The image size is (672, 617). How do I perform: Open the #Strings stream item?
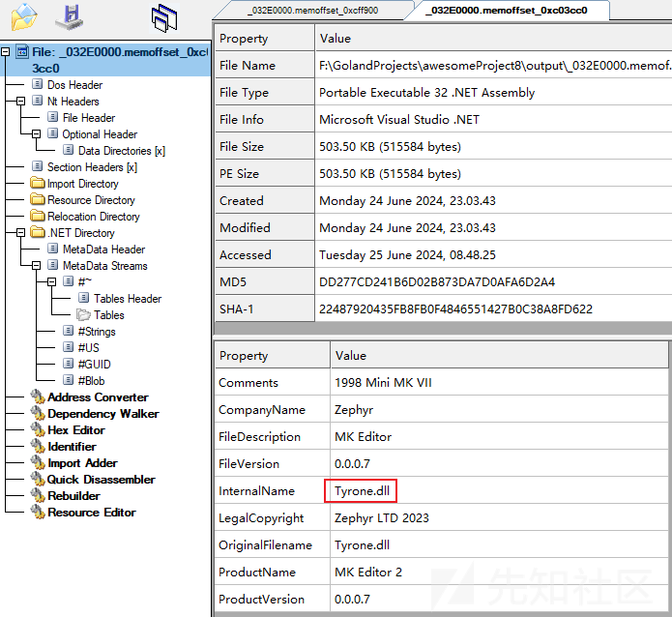(x=97, y=332)
